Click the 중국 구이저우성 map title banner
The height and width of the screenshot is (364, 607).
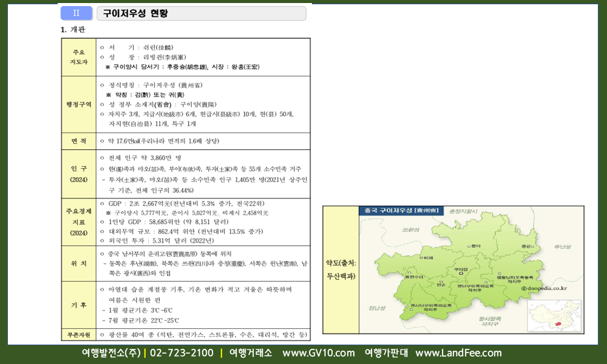(x=401, y=211)
